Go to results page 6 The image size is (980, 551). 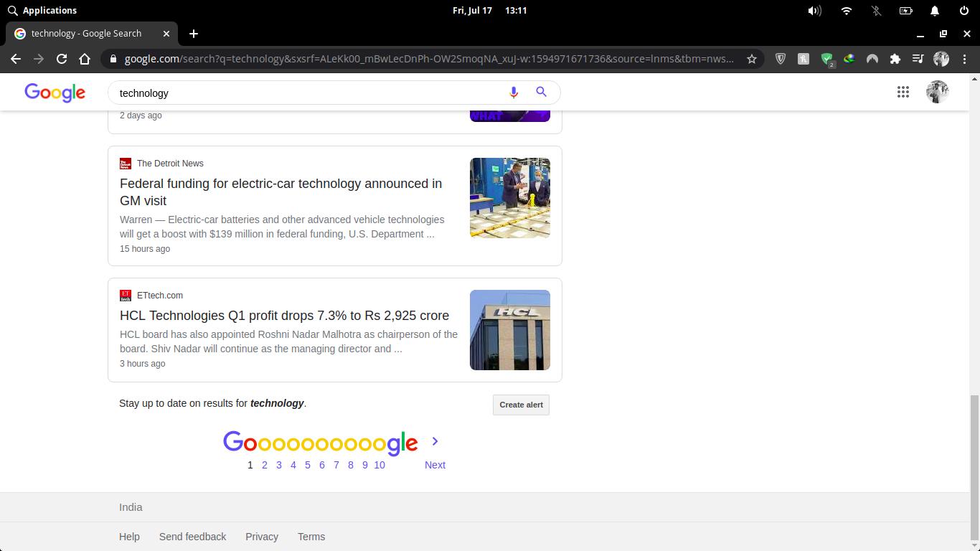(322, 465)
